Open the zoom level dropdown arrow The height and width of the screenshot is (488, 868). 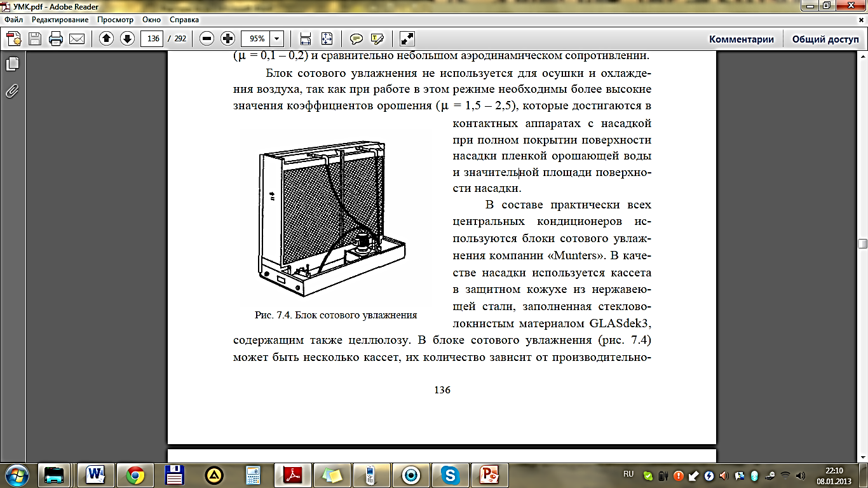click(276, 39)
